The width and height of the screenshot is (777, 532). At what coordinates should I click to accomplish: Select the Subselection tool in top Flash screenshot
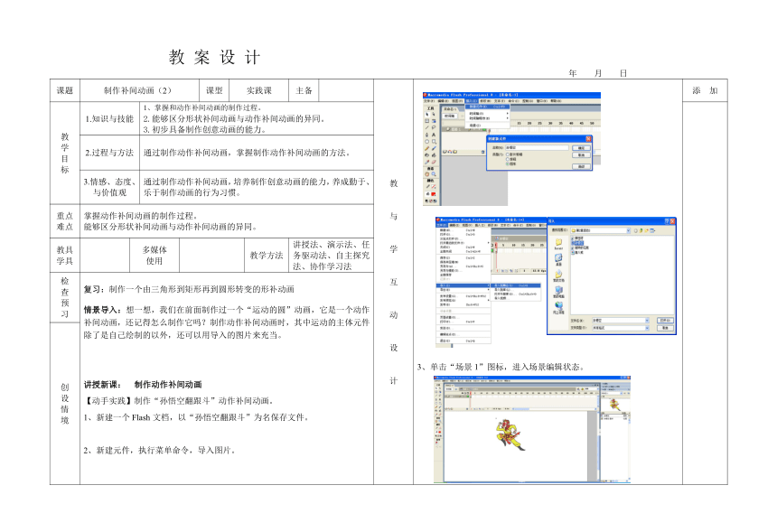click(434, 114)
